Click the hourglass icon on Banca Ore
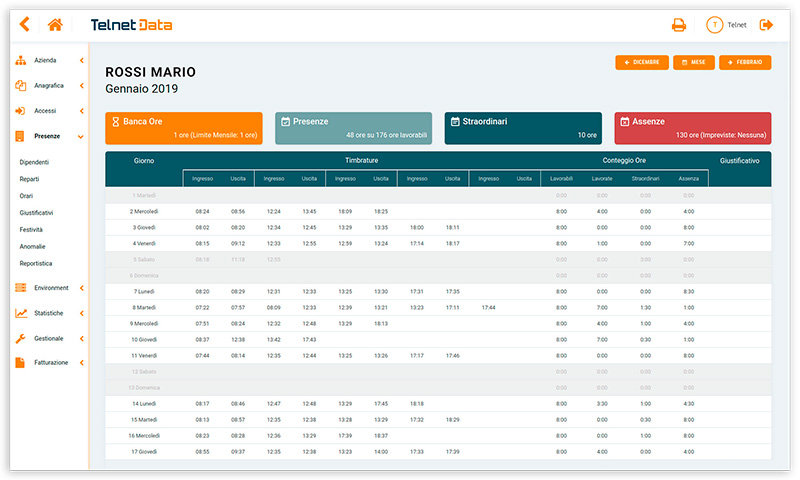 click(116, 121)
